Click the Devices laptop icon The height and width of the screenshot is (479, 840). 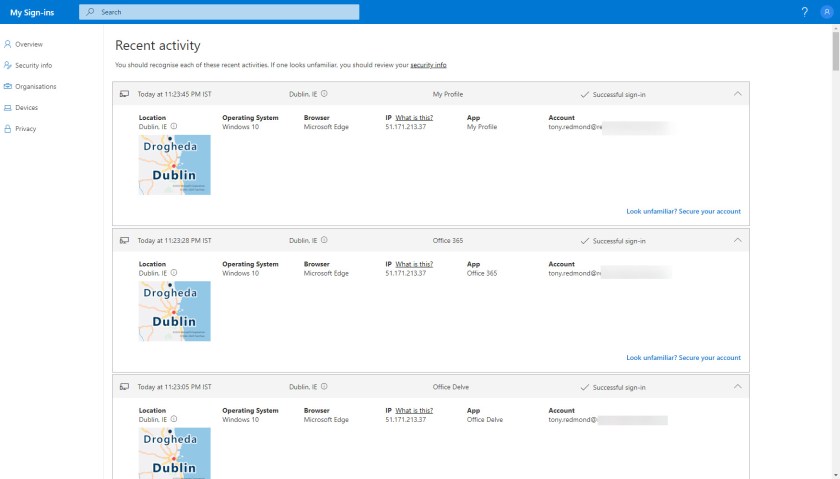(8, 108)
